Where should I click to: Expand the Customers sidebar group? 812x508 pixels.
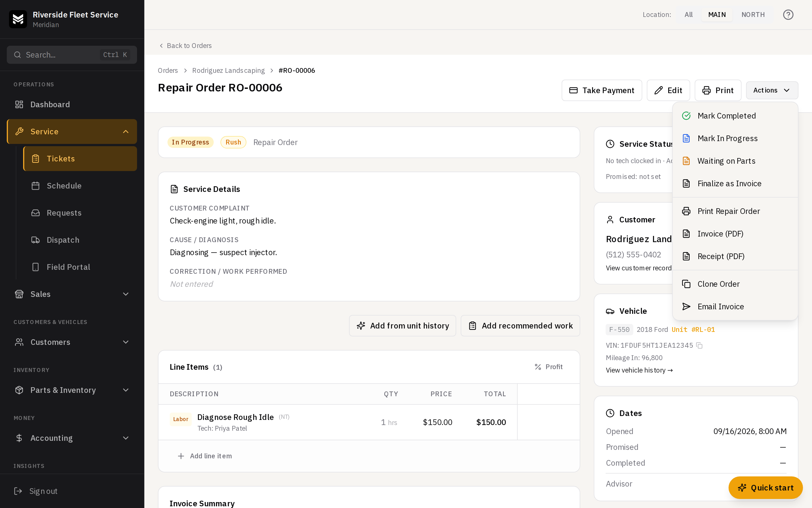tap(72, 342)
